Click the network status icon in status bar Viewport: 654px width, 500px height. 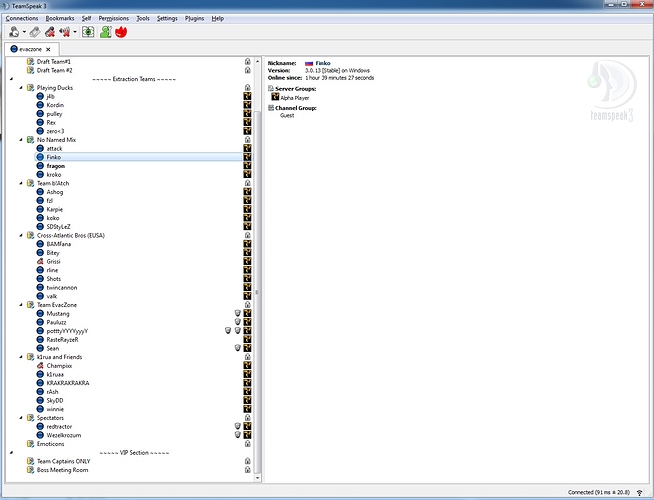639,492
